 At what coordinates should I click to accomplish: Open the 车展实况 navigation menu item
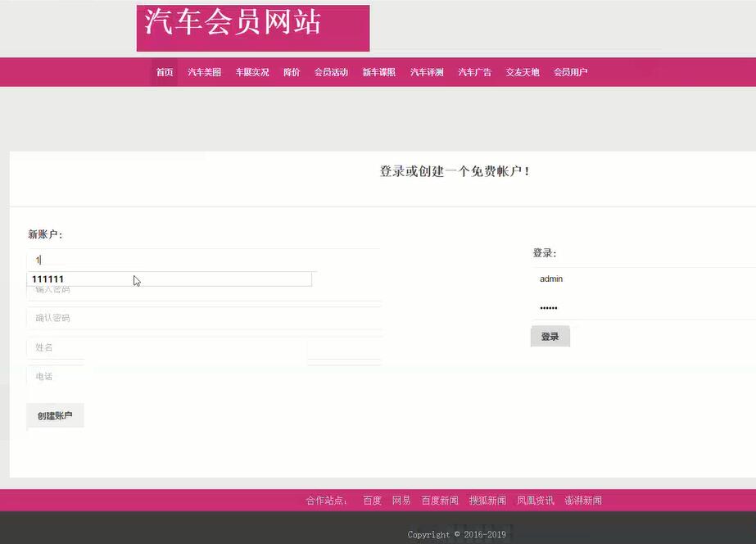253,72
